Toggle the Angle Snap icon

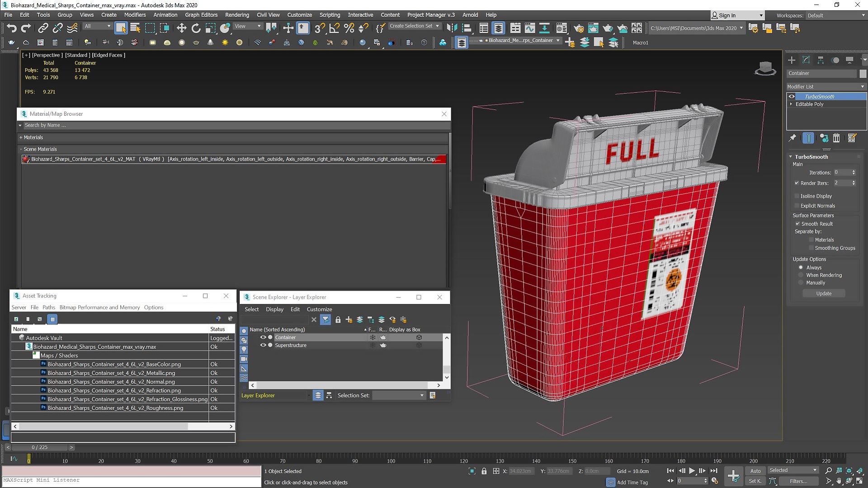[334, 28]
